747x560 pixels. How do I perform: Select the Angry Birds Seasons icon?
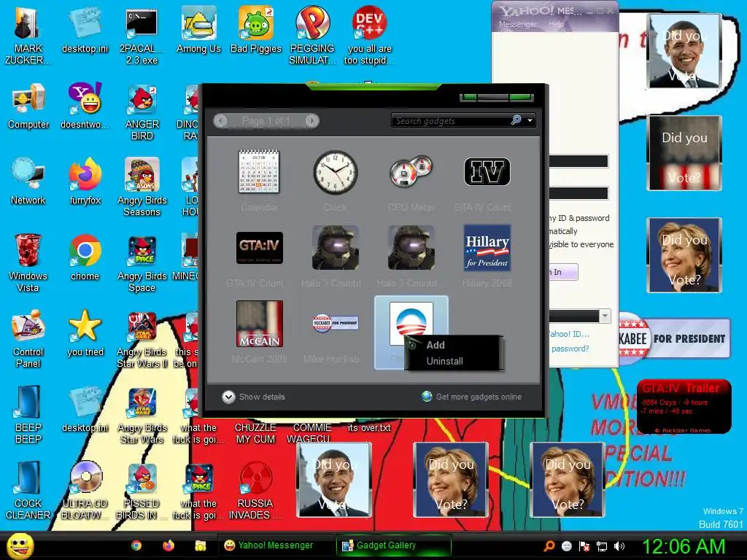[142, 187]
